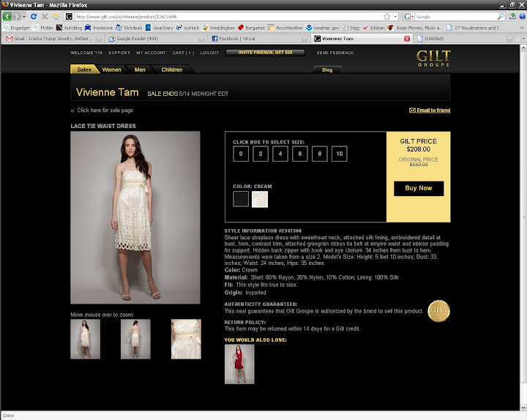This screenshot has height=420, width=527.
Task: Expand the search engine selector dropdown
Action: pyautogui.click(x=408, y=17)
